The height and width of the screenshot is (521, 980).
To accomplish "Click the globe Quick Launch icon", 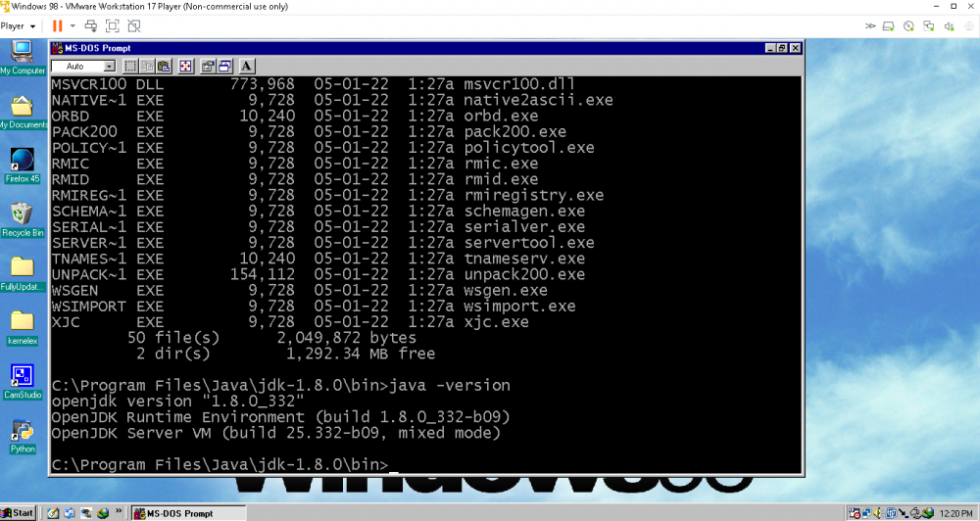I will 103,513.
